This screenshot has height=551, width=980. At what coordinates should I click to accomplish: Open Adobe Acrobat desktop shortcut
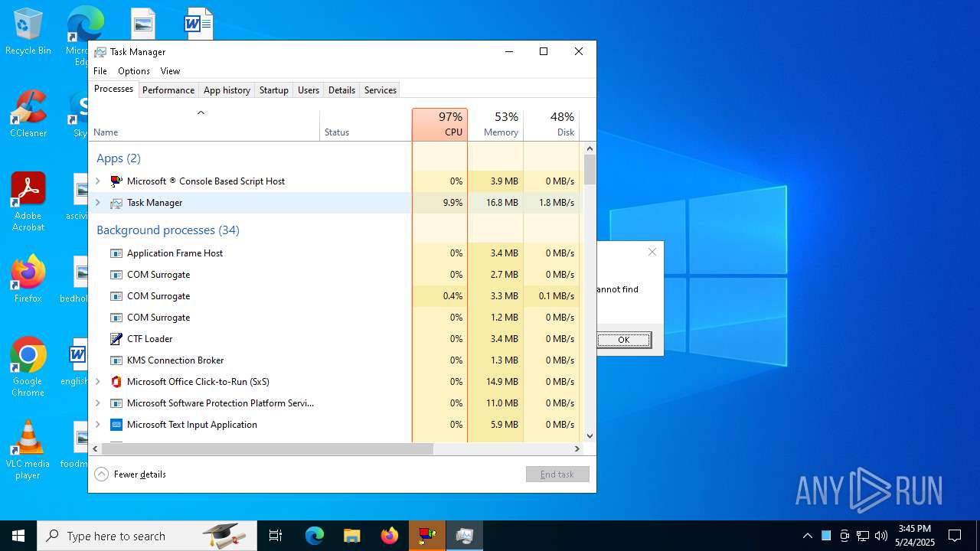28,201
